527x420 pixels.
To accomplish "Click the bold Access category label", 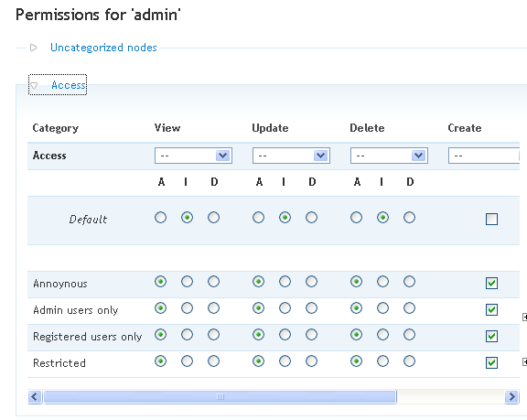I will (49, 156).
